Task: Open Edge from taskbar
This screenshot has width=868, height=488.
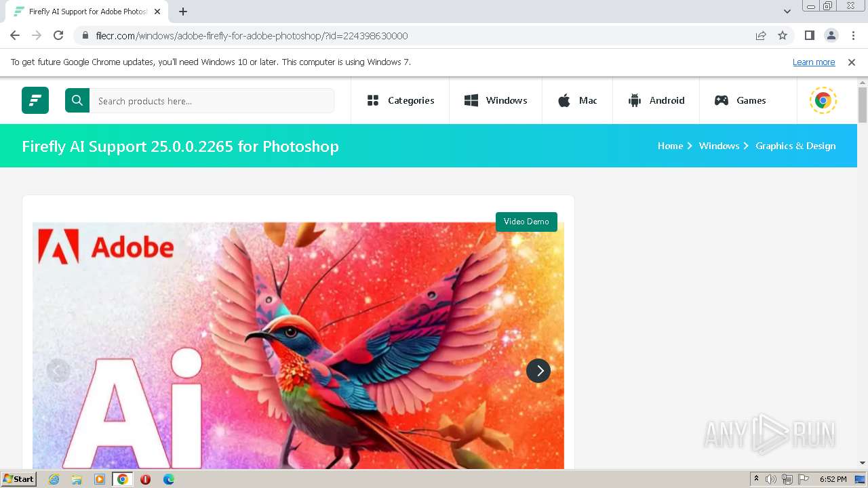Action: (168, 479)
